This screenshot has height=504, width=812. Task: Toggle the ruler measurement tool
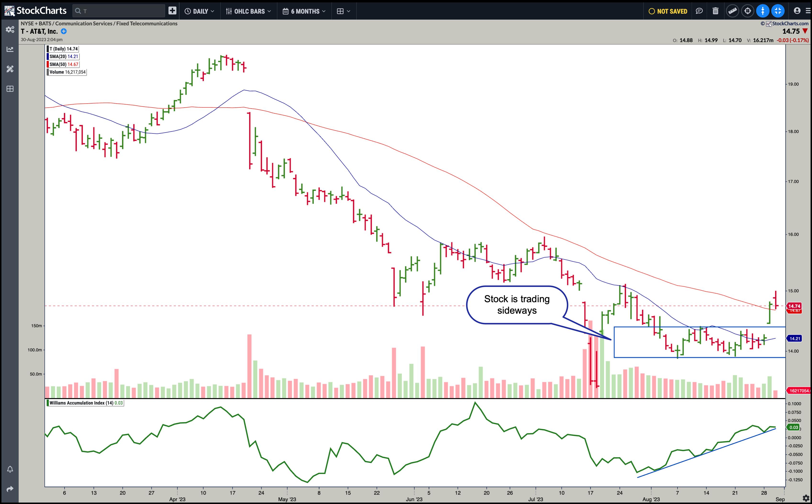tap(732, 11)
